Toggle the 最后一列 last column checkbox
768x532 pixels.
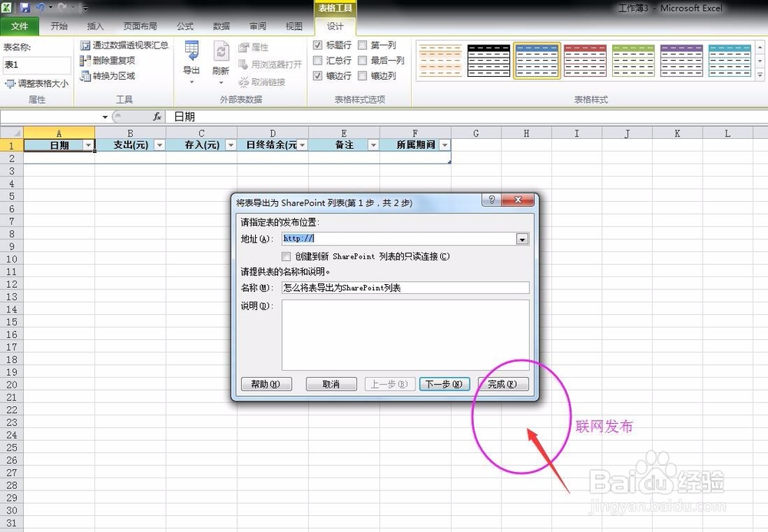coord(362,60)
